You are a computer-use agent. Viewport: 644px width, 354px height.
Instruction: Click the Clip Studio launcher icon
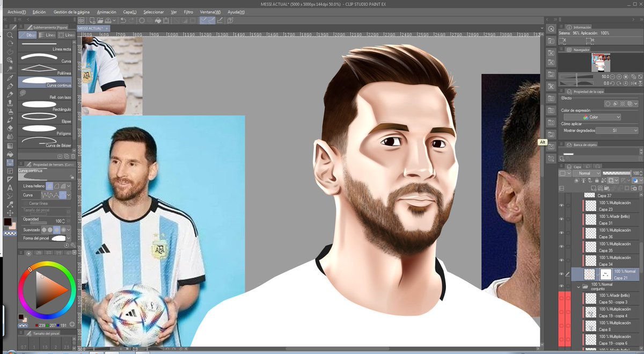click(82, 20)
